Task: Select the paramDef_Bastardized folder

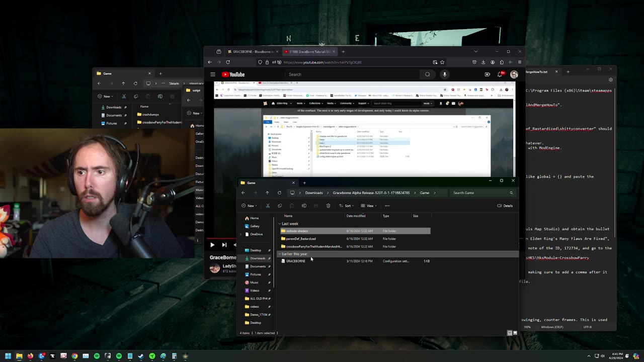Action: click(x=355, y=239)
